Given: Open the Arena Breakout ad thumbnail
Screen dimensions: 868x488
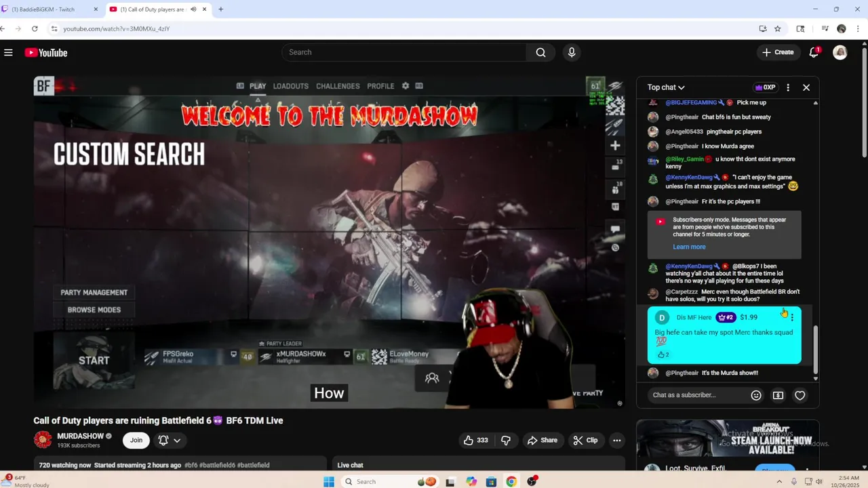Looking at the screenshot, I should click(727, 439).
